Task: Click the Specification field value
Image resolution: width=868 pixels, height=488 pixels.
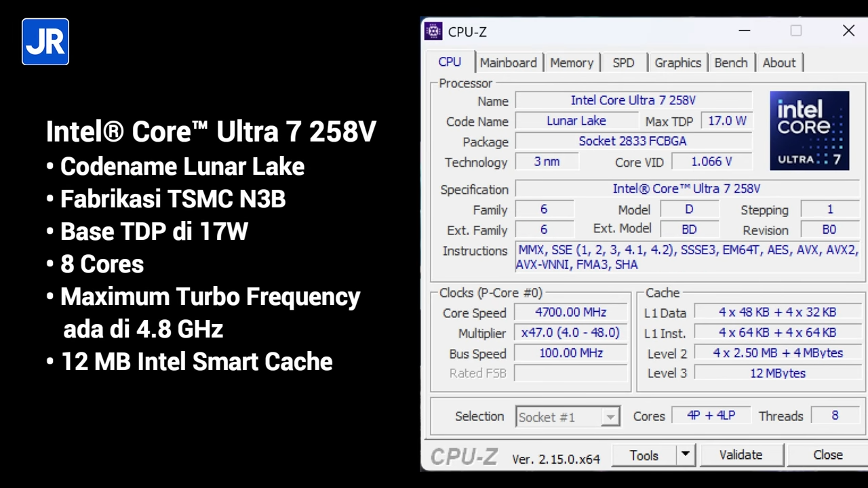Action: click(687, 188)
